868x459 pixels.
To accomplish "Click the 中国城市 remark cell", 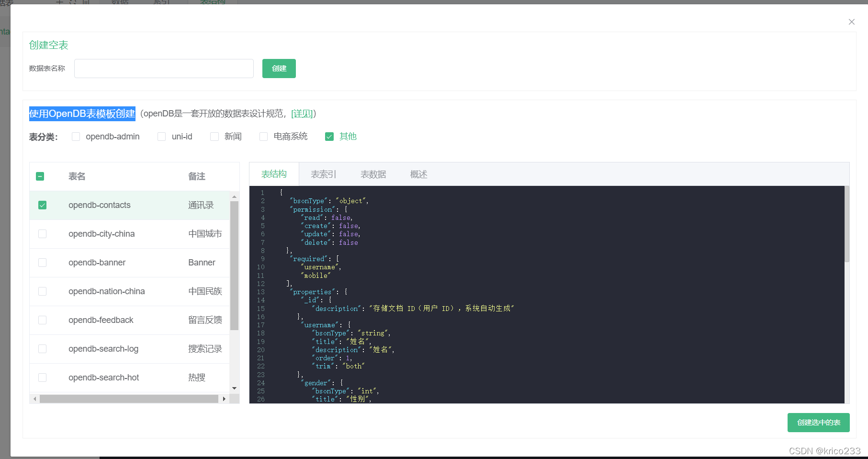I will coord(205,234).
